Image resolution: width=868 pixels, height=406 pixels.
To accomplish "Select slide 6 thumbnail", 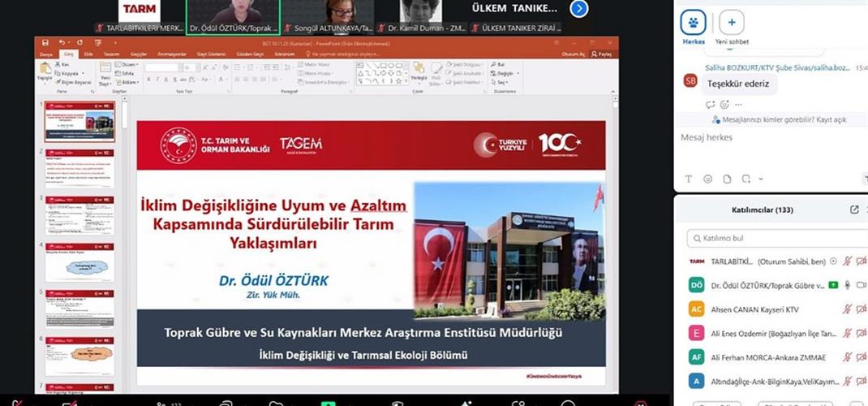I will click(x=79, y=356).
